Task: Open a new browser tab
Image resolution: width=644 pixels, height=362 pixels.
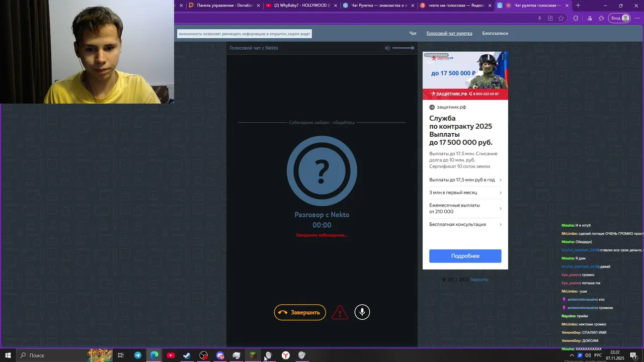Action: point(578,6)
